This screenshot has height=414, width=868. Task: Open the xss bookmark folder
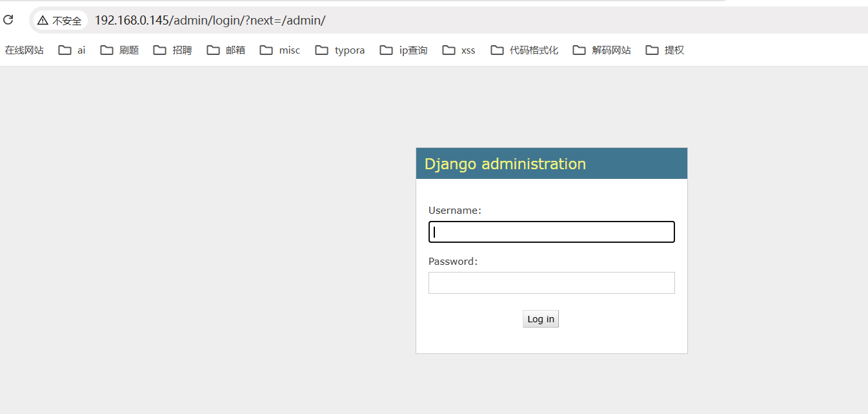tap(459, 50)
